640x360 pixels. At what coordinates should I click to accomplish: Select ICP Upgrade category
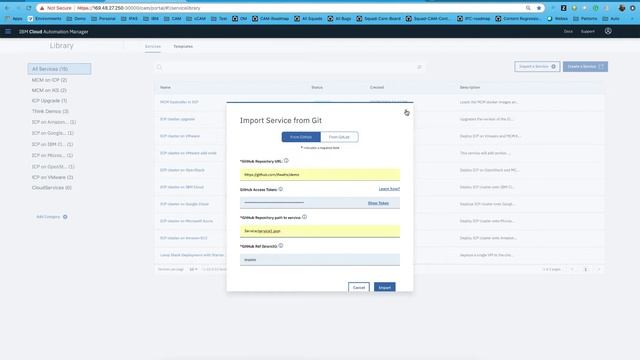tap(49, 100)
